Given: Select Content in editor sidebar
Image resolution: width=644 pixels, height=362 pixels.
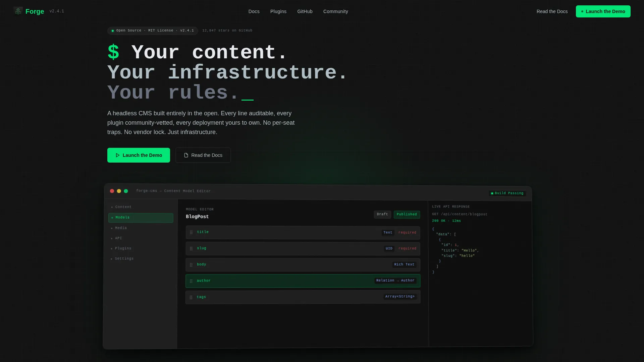Looking at the screenshot, I should tap(141, 207).
